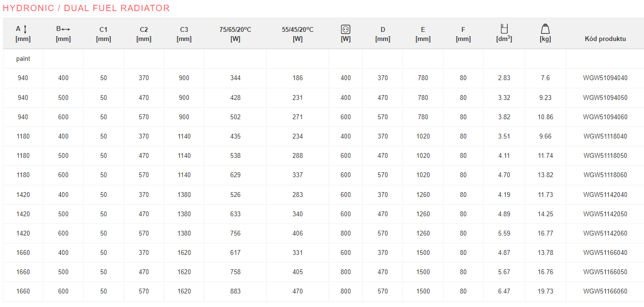Select the paint row label
Screen dimensions: 644x307
coord(23,59)
